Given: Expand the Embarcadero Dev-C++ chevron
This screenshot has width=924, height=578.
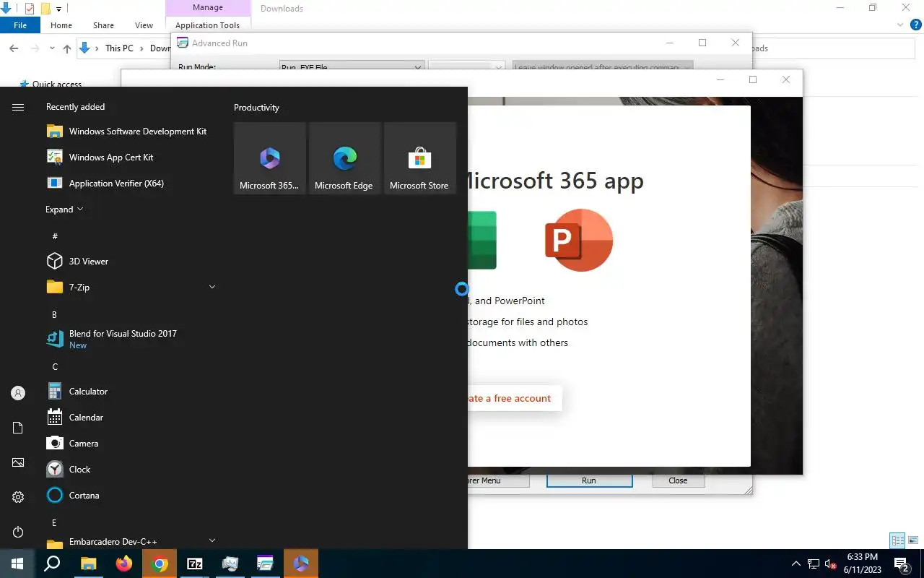Looking at the screenshot, I should pos(212,540).
